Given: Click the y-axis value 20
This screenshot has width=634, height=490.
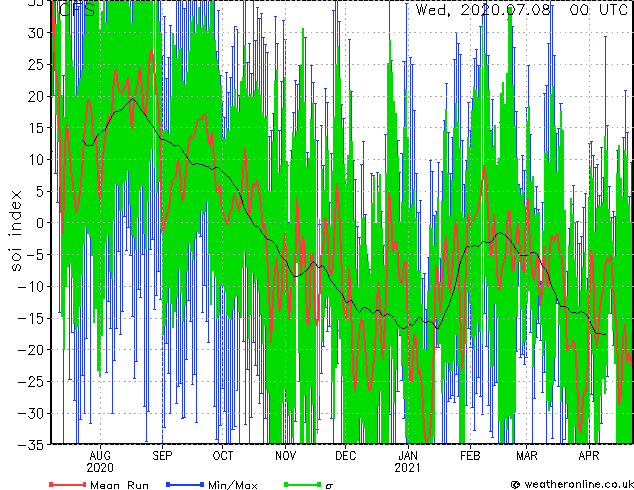Looking at the screenshot, I should 36,96.
